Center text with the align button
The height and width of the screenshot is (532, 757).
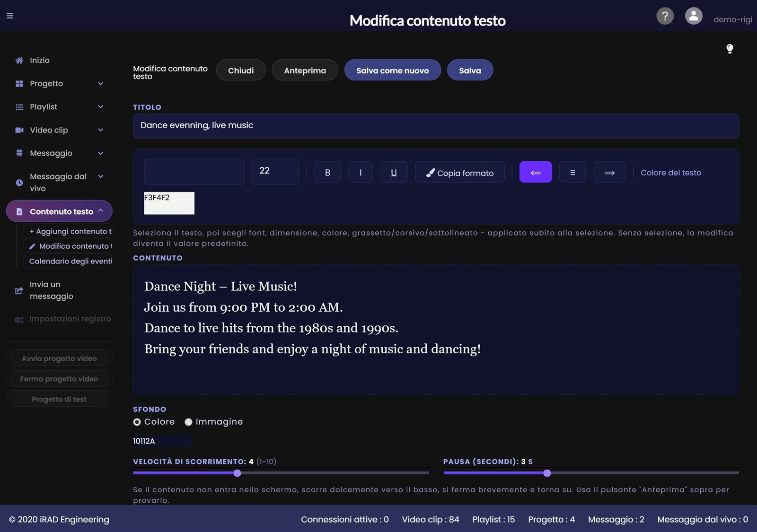572,172
